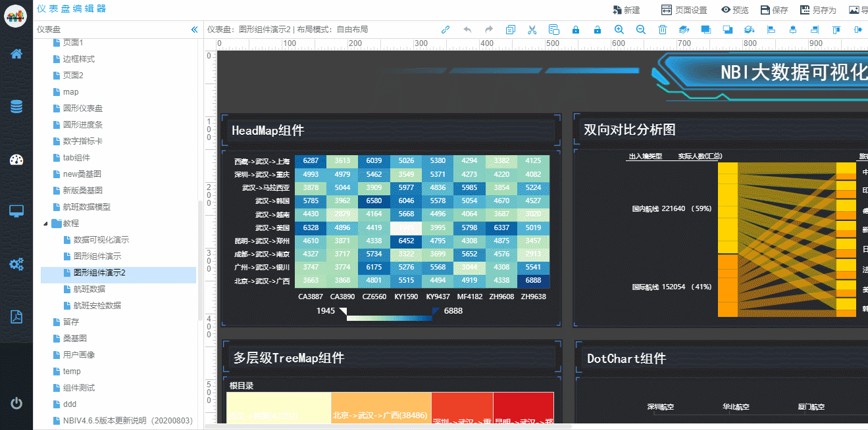Screen dimensions: 868x430
Task: Open the 圆形仪表盘 tree item
Action: pos(82,108)
